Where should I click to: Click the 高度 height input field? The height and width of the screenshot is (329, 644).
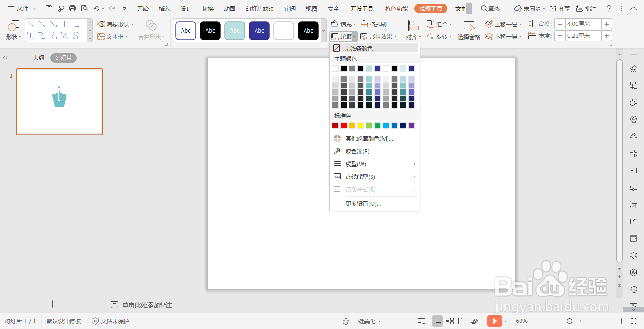pyautogui.click(x=584, y=24)
